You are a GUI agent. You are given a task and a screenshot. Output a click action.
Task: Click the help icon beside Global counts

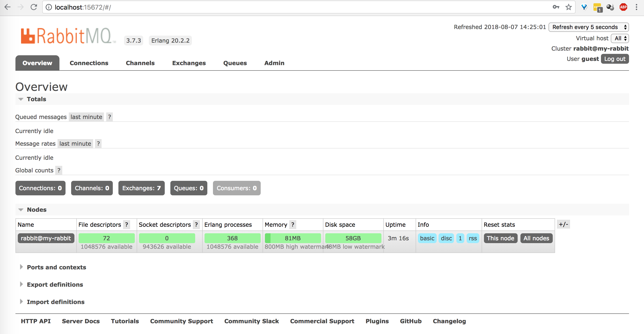tap(59, 170)
